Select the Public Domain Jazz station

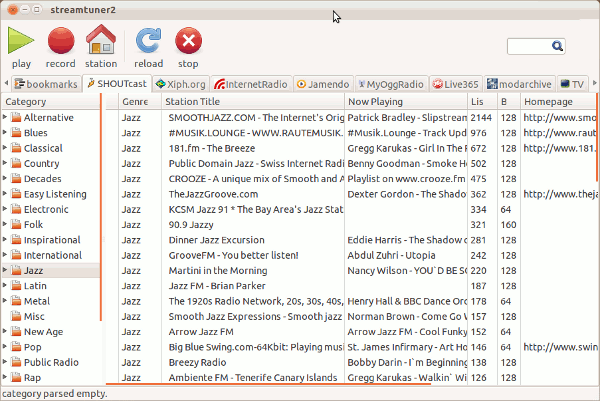pos(351,163)
